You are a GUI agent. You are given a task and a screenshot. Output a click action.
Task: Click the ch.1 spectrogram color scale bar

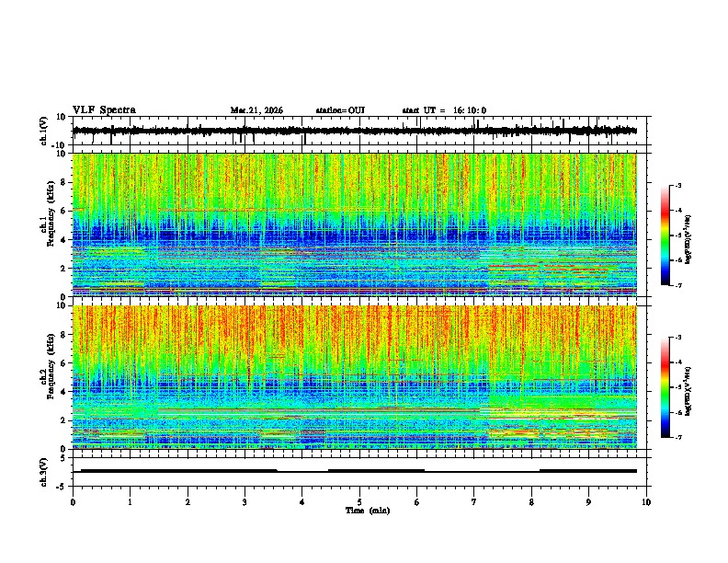pos(665,236)
